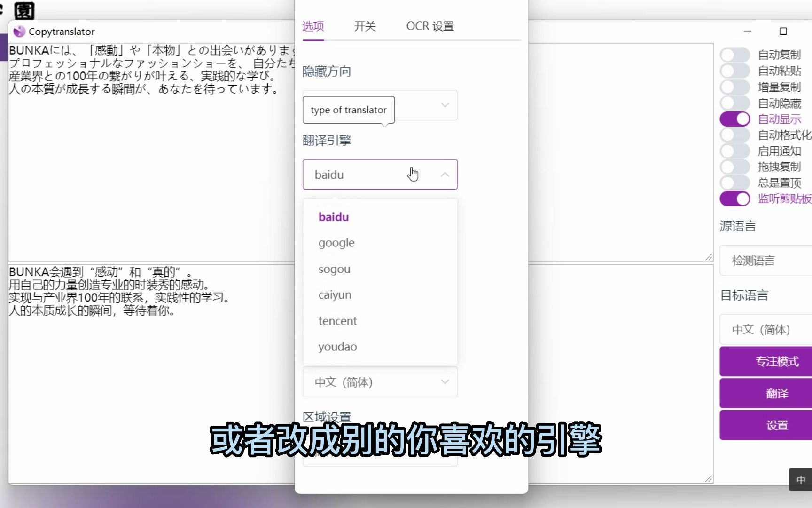812x508 pixels.
Task: Choose youdao from the engine list
Action: (x=380, y=347)
